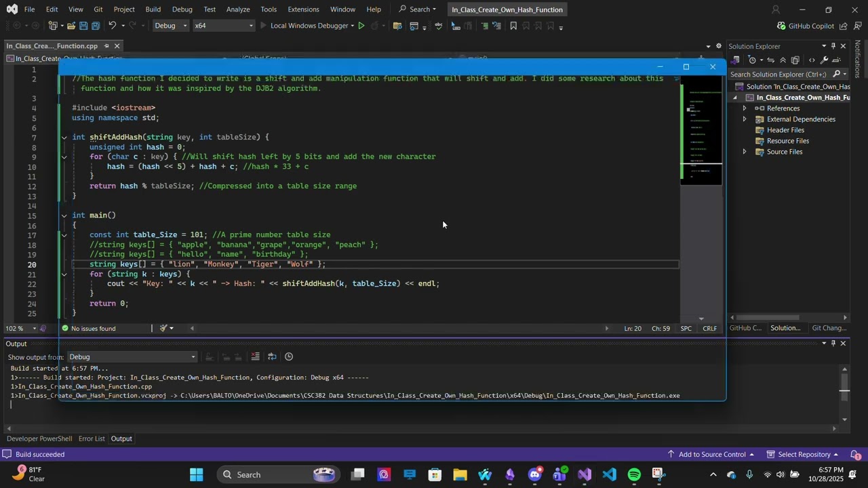
Task: Click Show All Files icon
Action: point(795,60)
